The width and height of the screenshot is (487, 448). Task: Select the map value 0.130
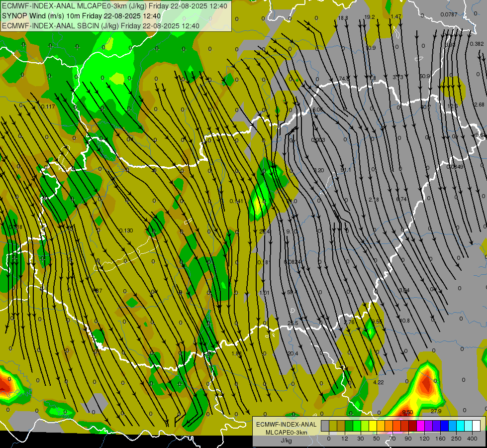(x=126, y=230)
